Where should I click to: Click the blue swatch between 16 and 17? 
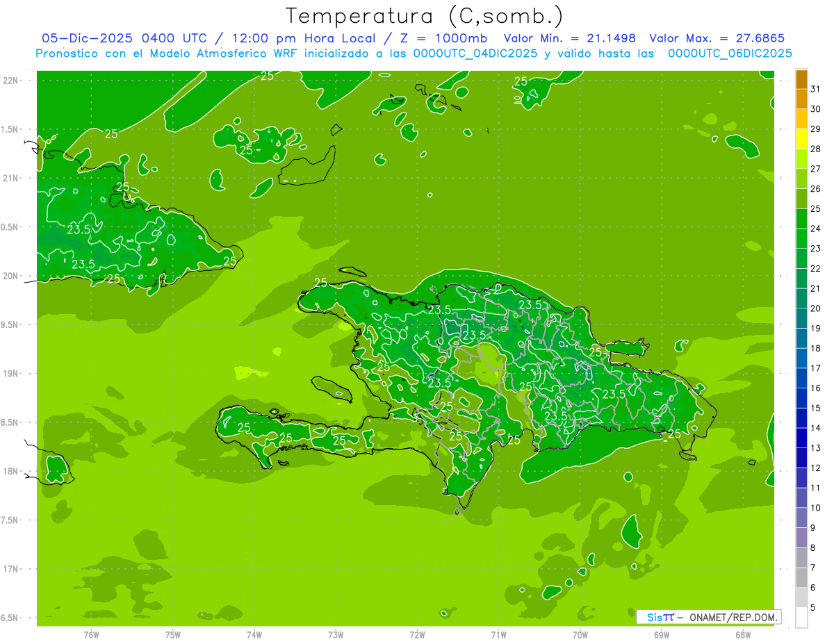[801, 379]
